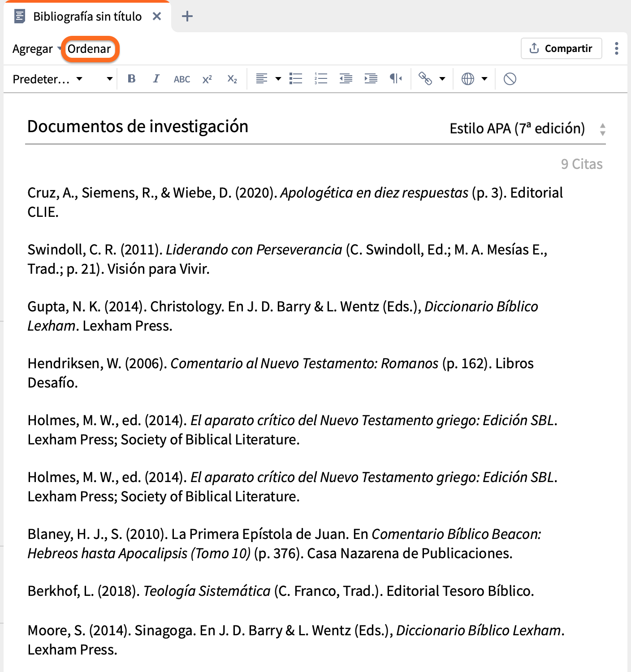The height and width of the screenshot is (672, 631).
Task: Increase paragraph indent
Action: tap(370, 78)
